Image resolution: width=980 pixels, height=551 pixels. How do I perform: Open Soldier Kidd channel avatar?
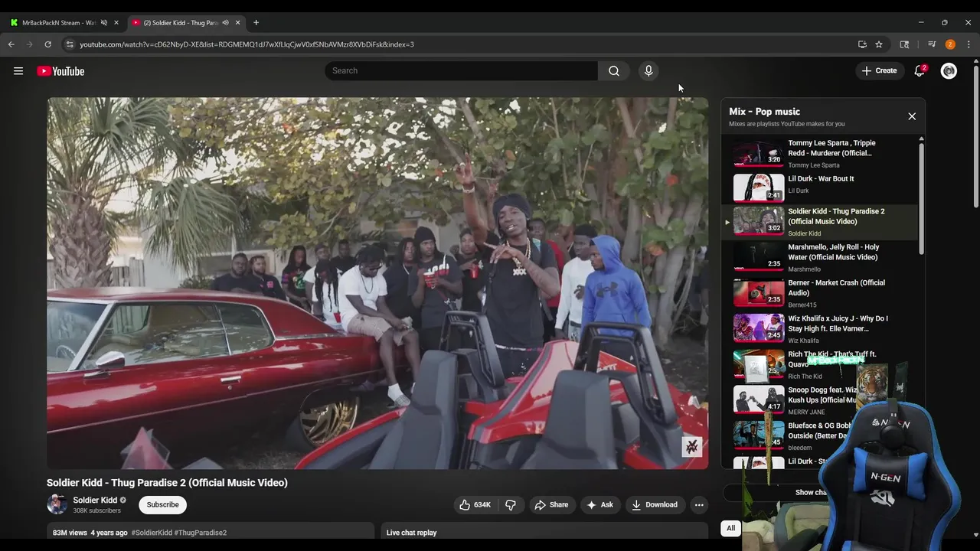[x=57, y=504]
